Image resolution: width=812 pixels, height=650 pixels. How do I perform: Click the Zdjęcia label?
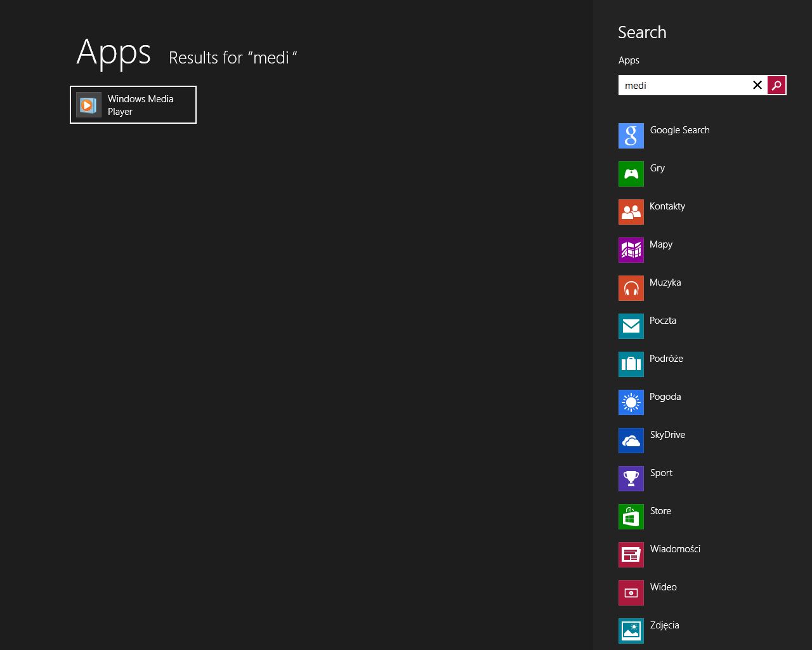[x=665, y=625]
